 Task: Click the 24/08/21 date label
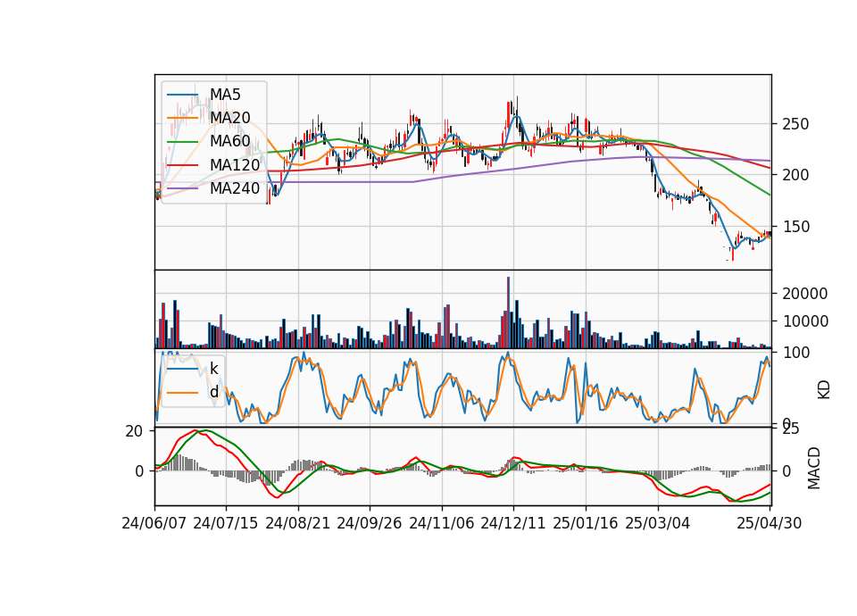298,523
